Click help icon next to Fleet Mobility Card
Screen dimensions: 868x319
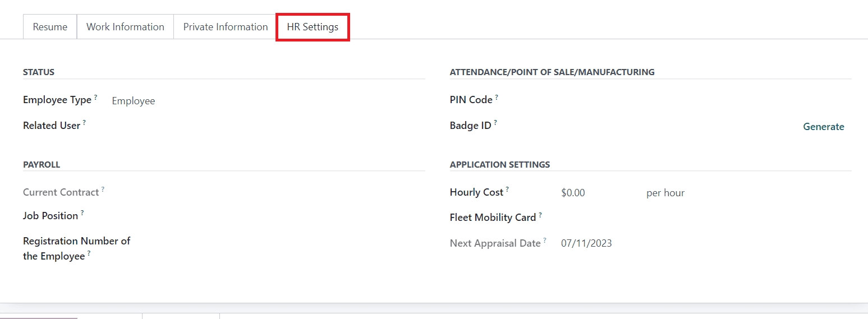coord(540,214)
